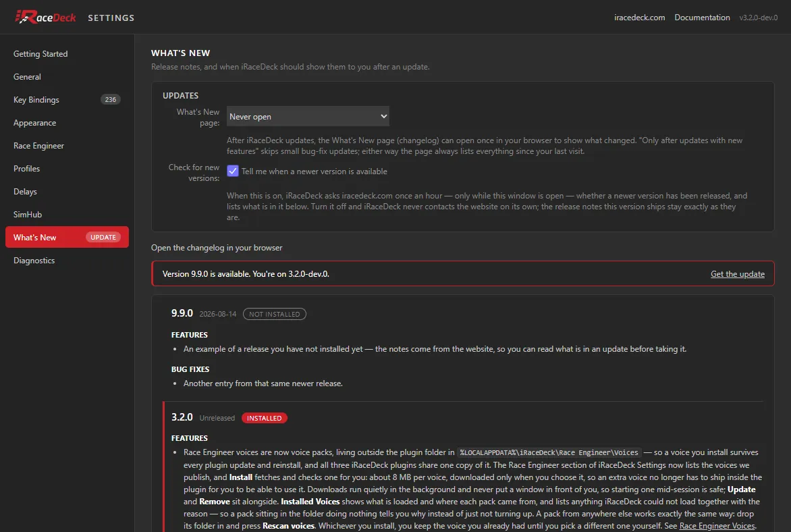Open the Documentation link
Image resolution: width=791 pixels, height=532 pixels.
702,17
